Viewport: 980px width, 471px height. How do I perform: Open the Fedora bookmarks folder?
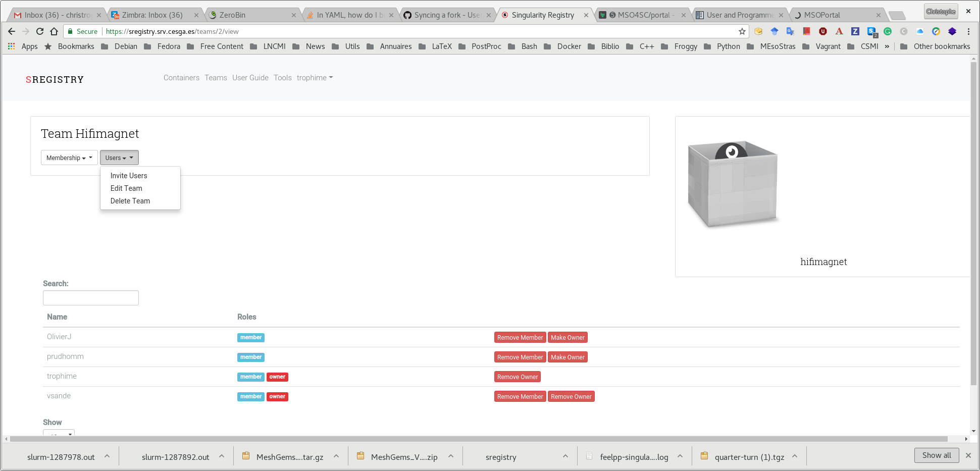tap(162, 46)
